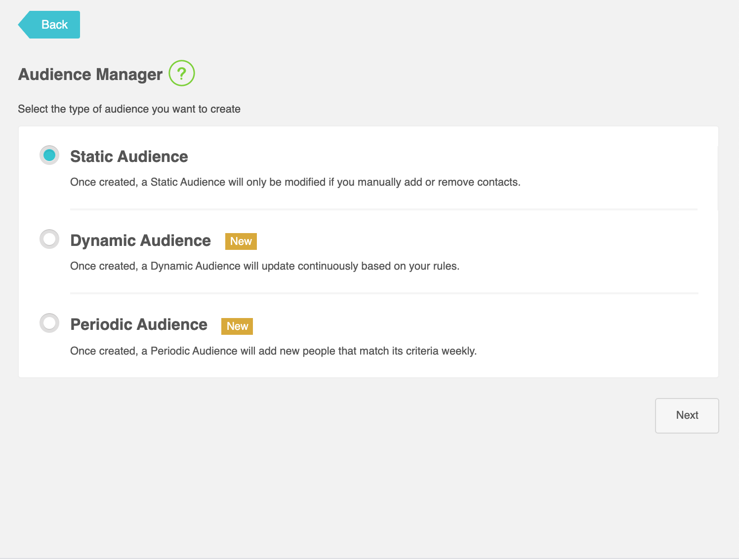Go back using the Back button
The height and width of the screenshot is (560, 739).
click(50, 25)
